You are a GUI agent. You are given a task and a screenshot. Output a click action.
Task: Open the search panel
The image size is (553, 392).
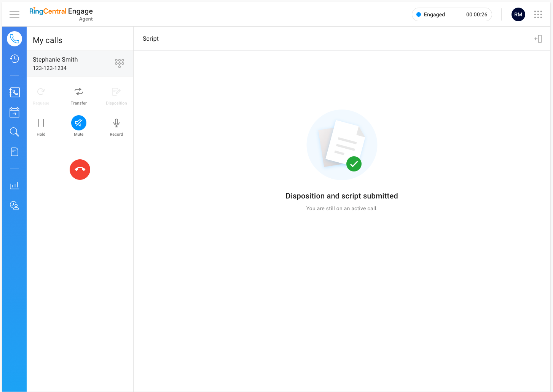pos(14,132)
